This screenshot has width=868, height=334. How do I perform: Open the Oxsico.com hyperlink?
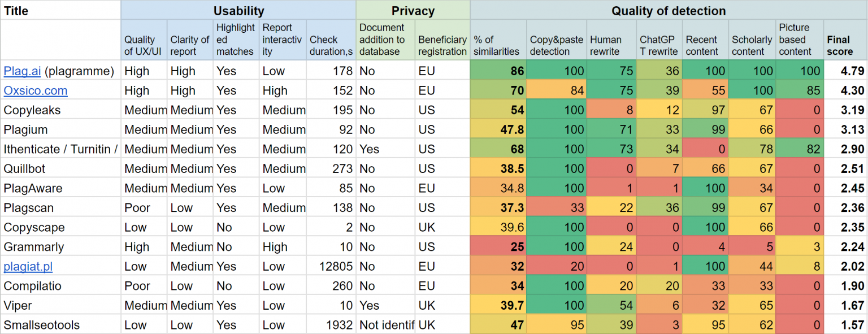click(35, 90)
